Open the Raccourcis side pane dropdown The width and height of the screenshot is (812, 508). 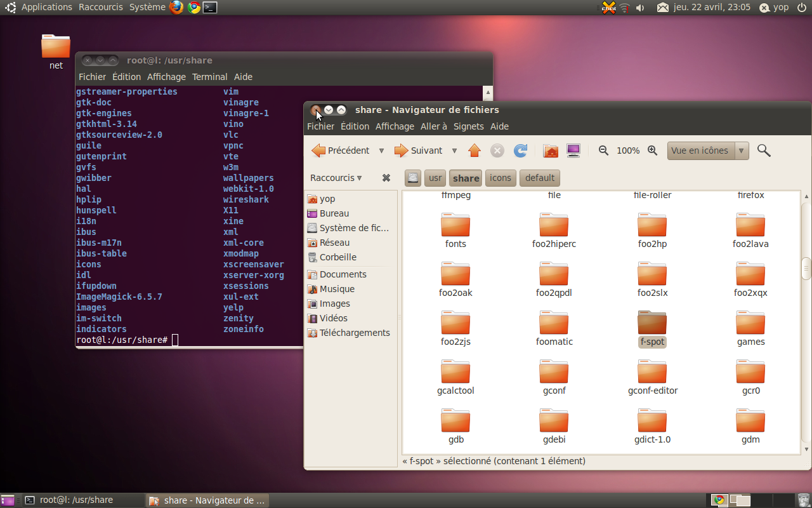pyautogui.click(x=336, y=178)
